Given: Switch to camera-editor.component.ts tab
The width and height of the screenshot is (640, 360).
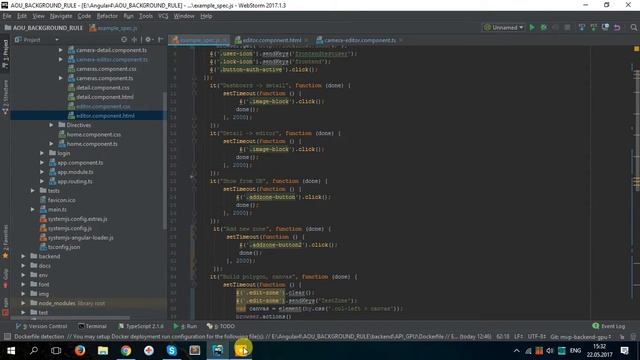Looking at the screenshot, I should click(360, 40).
